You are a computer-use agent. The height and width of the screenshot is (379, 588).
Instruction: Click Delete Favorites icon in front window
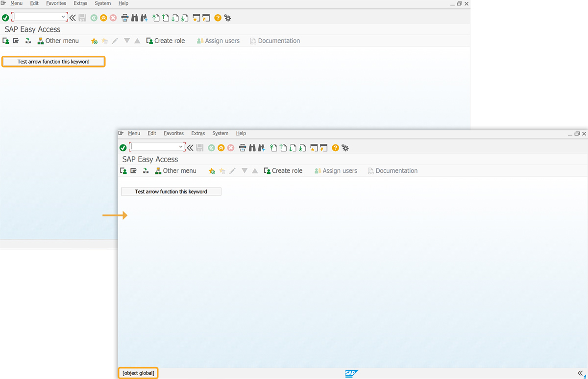click(x=222, y=171)
